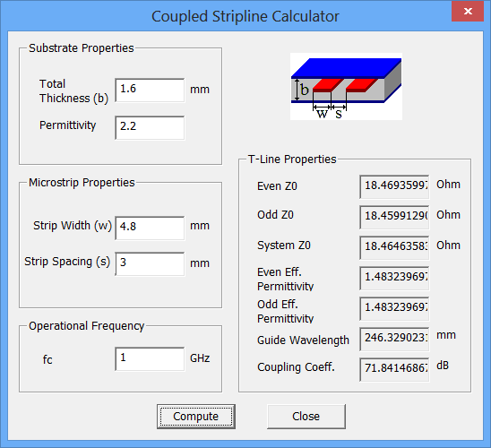Select the System Z0 result field

[394, 247]
